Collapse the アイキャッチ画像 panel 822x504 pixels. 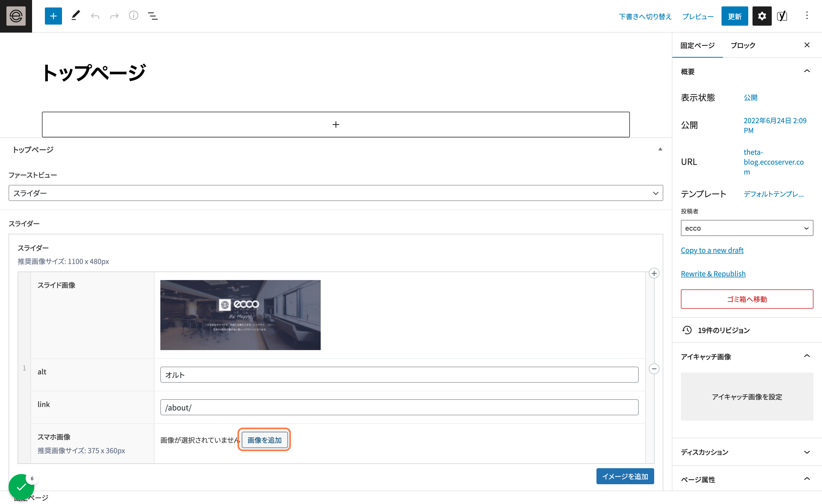click(x=807, y=356)
